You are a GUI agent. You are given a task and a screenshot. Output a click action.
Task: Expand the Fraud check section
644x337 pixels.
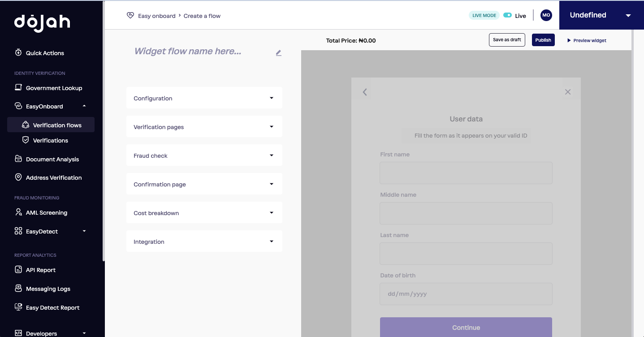click(204, 156)
